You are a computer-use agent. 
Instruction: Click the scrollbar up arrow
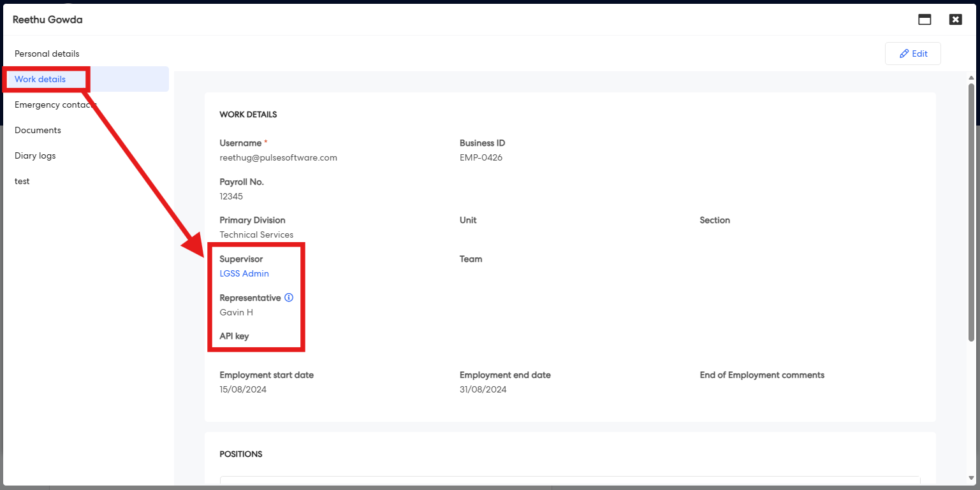point(971,77)
